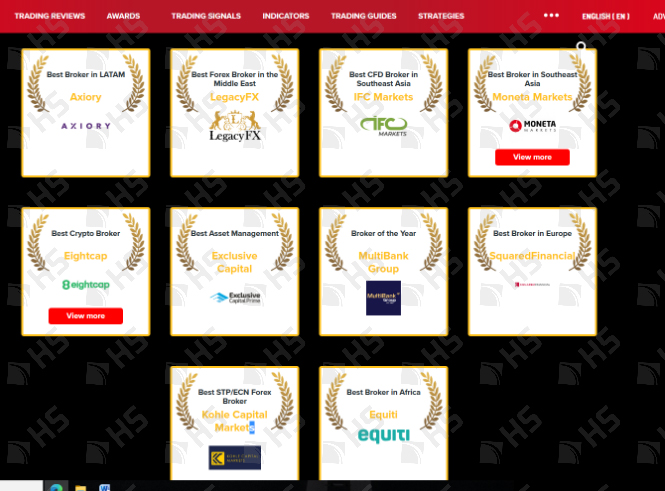Click the teal equiti logo
The image size is (665, 491).
point(384,435)
